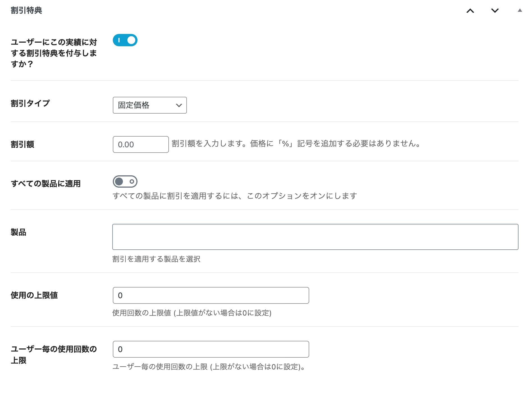Click the 割引額 label

(22, 144)
